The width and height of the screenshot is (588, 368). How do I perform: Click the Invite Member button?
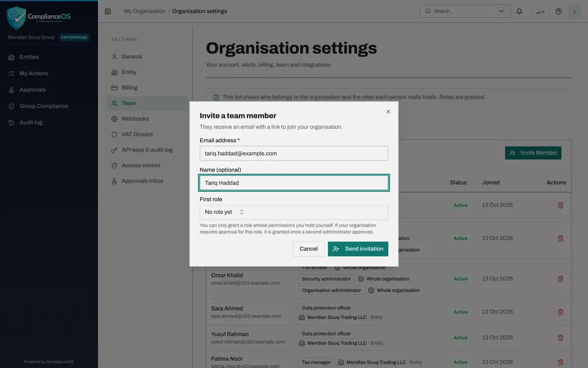click(533, 153)
